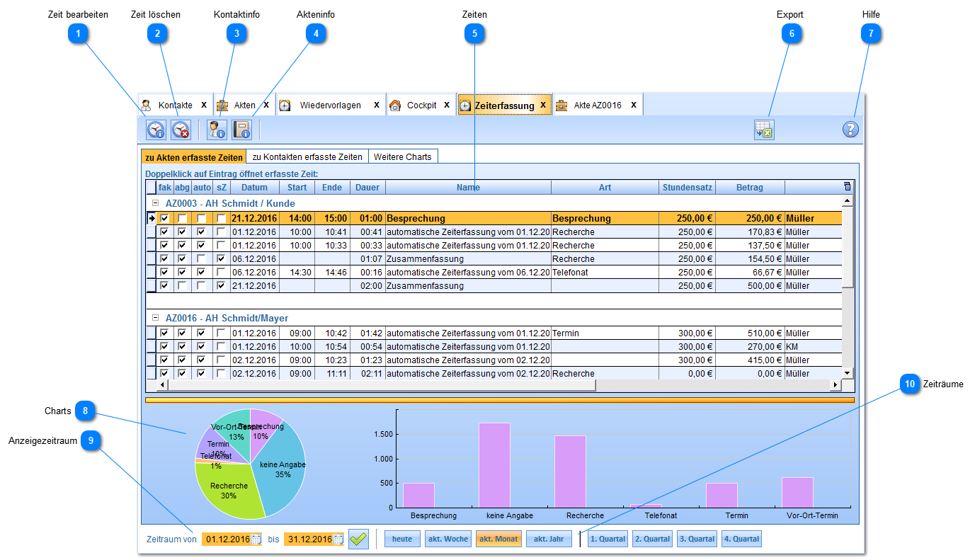Select the Telefonat cell in Art column

605,273
